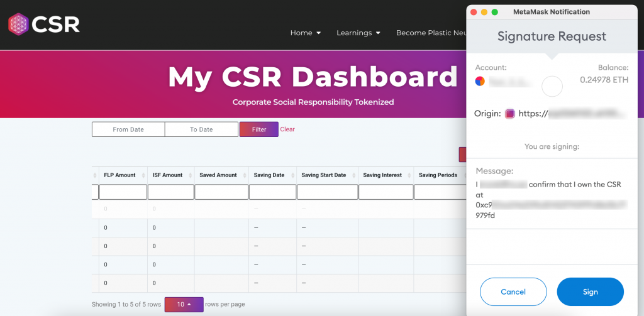Click 'Corporate Social Responsibility Tokenized' subtitle
The height and width of the screenshot is (316, 644).
coord(313,102)
